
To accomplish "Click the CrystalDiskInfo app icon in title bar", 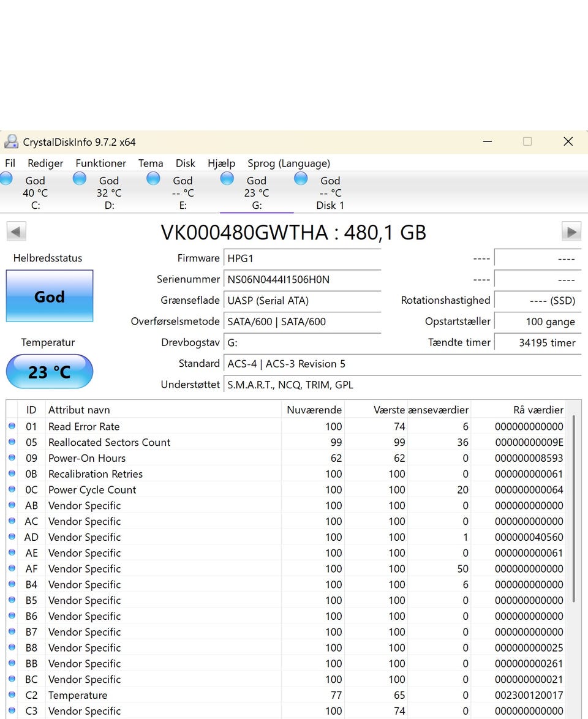I will 11,142.
